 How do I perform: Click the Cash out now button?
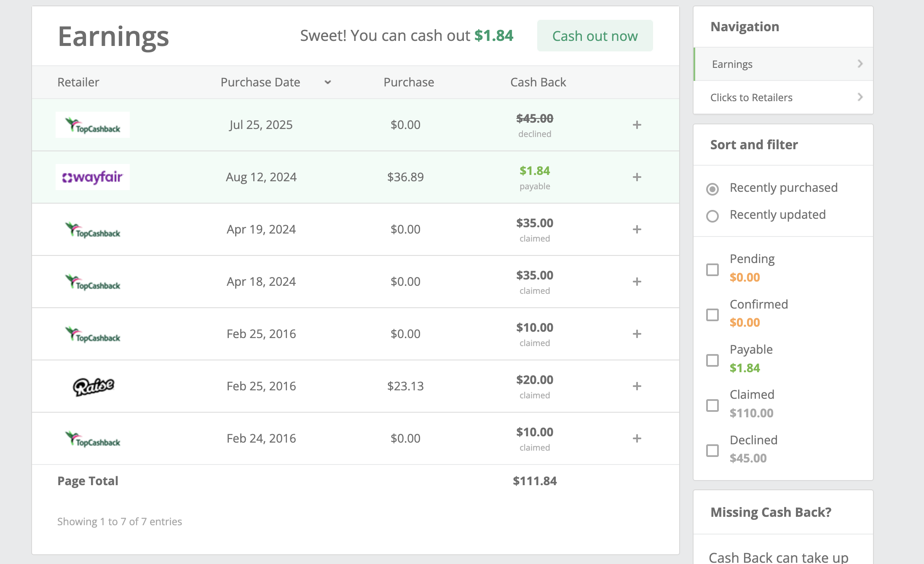coord(595,36)
